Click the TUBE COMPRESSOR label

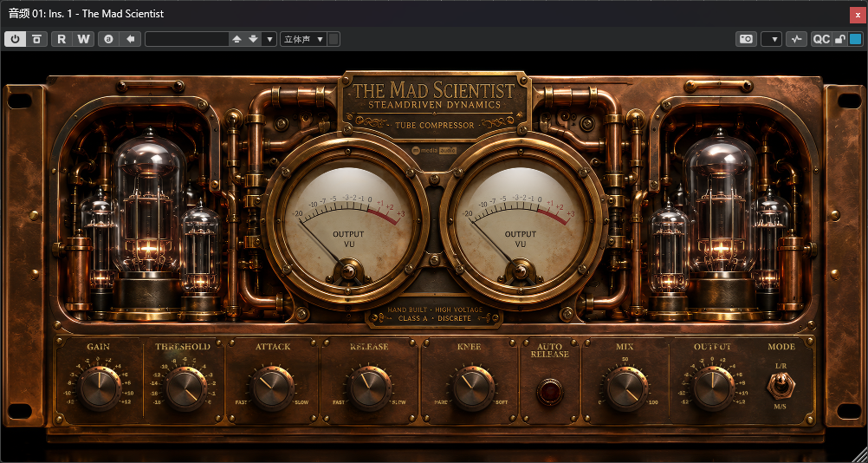click(435, 125)
